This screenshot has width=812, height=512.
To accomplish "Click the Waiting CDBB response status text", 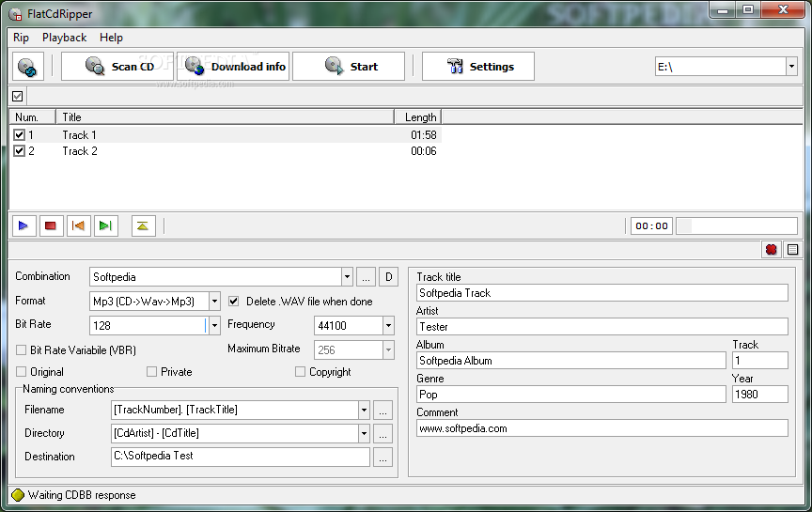I will point(82,495).
